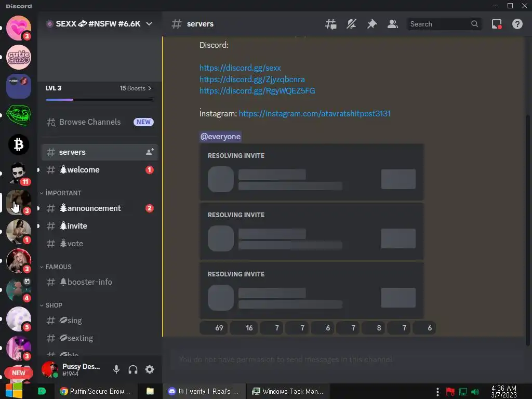
Task: Open the Inbox icon
Action: [x=497, y=24]
